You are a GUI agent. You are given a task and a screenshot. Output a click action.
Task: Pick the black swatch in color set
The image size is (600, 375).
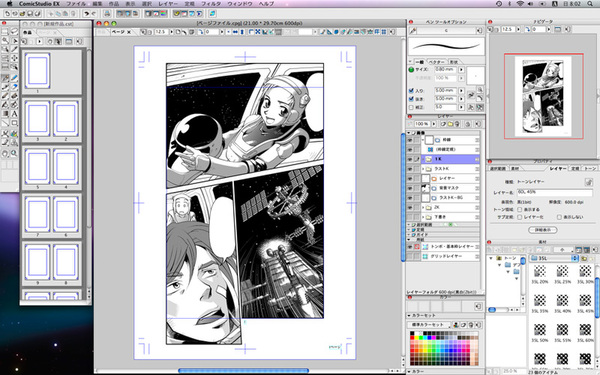click(412, 334)
